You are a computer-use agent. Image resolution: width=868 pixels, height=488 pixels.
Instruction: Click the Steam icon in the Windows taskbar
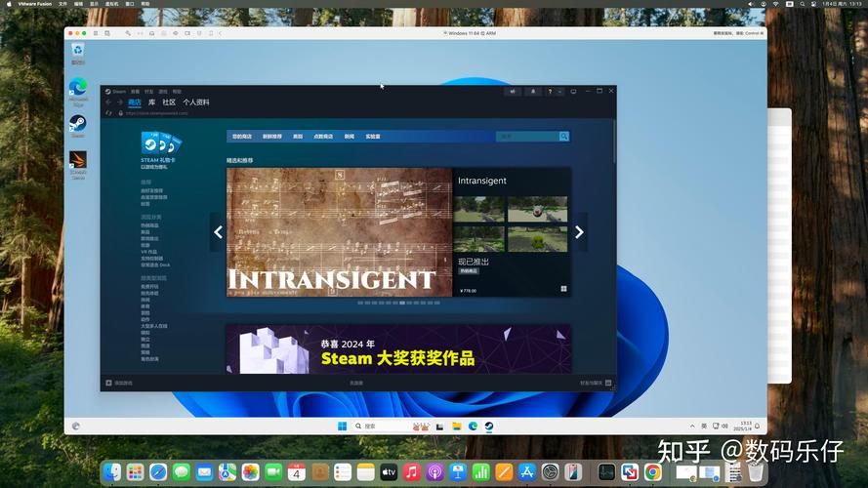[489, 427]
